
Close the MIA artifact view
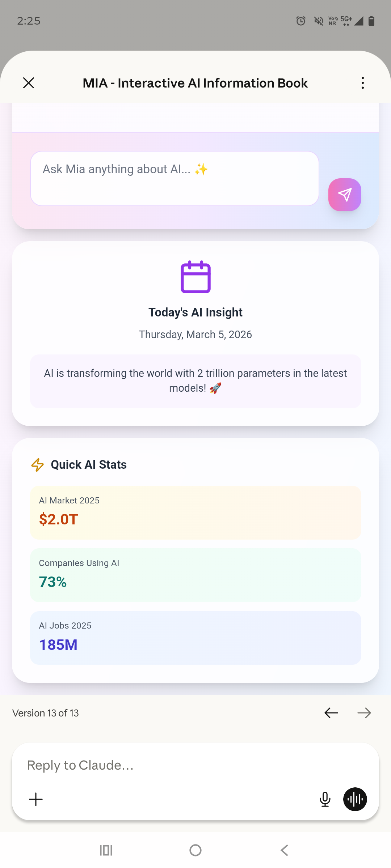(29, 82)
